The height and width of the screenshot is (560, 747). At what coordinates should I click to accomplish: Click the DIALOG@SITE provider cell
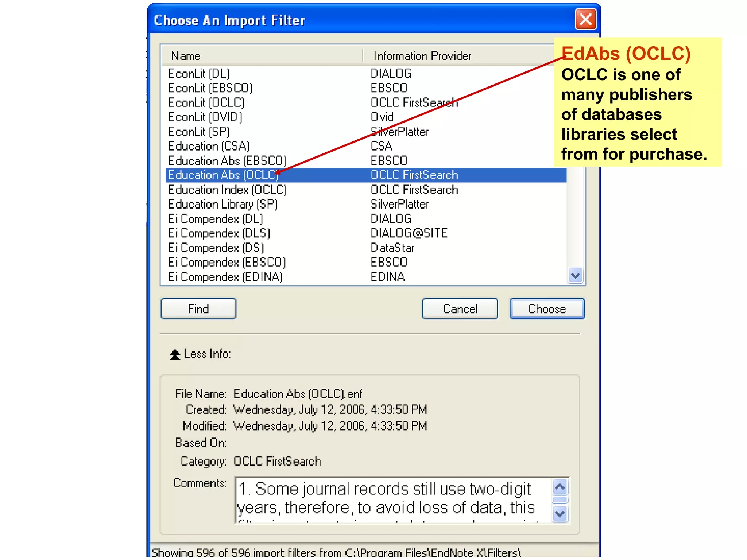[x=409, y=233]
